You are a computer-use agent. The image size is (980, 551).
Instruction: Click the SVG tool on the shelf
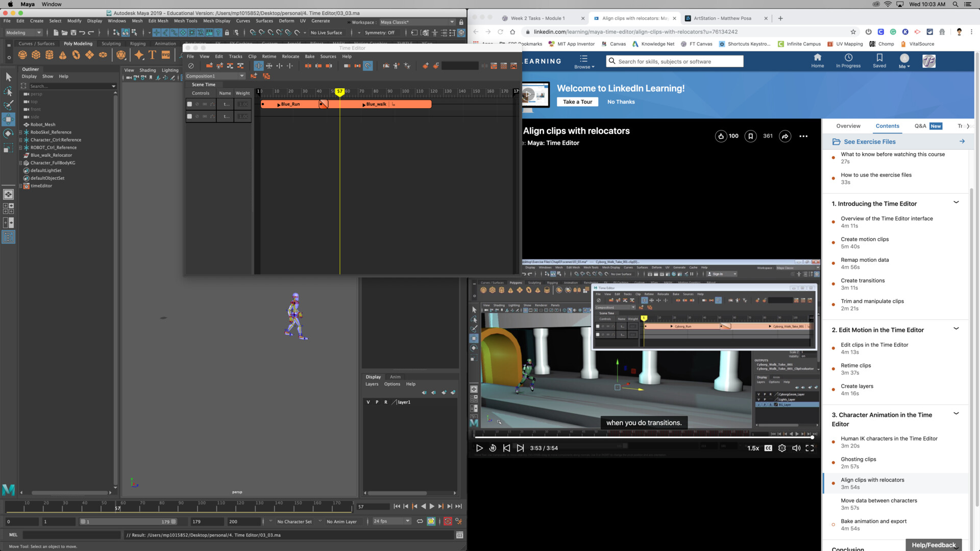click(x=166, y=55)
